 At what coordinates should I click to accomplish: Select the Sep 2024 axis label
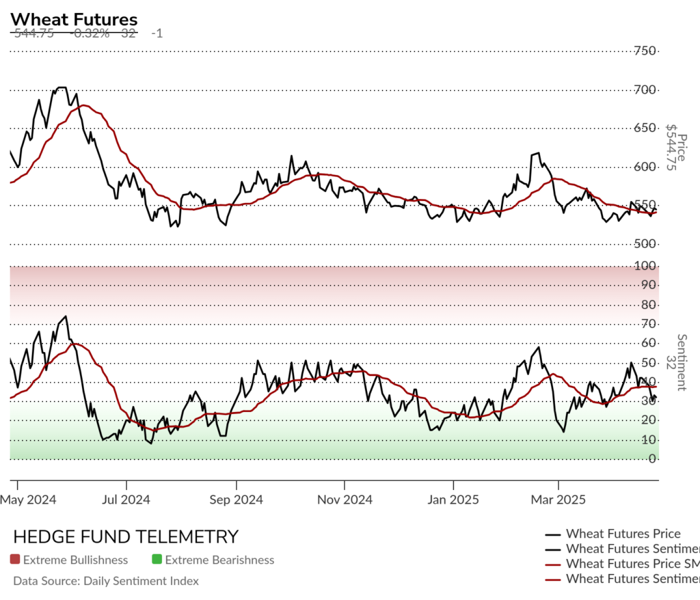236,500
